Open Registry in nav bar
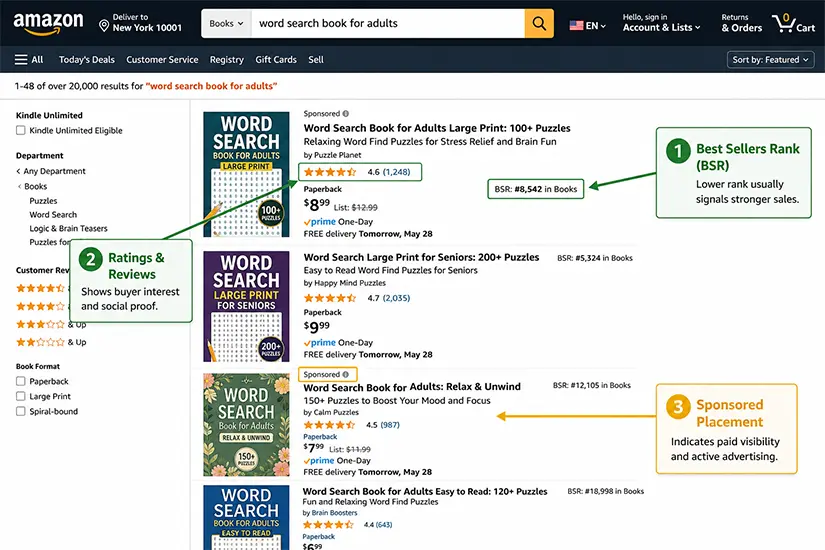 (x=227, y=59)
